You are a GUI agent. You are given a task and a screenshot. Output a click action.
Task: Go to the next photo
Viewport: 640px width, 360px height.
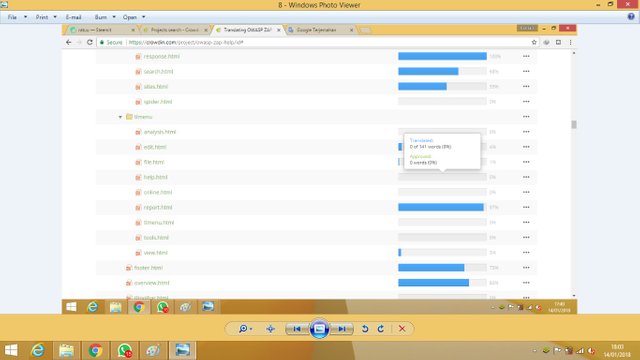pyautogui.click(x=342, y=329)
